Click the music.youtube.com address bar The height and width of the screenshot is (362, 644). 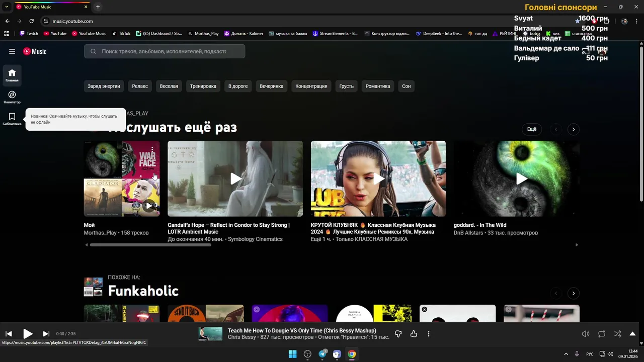pos(72,21)
